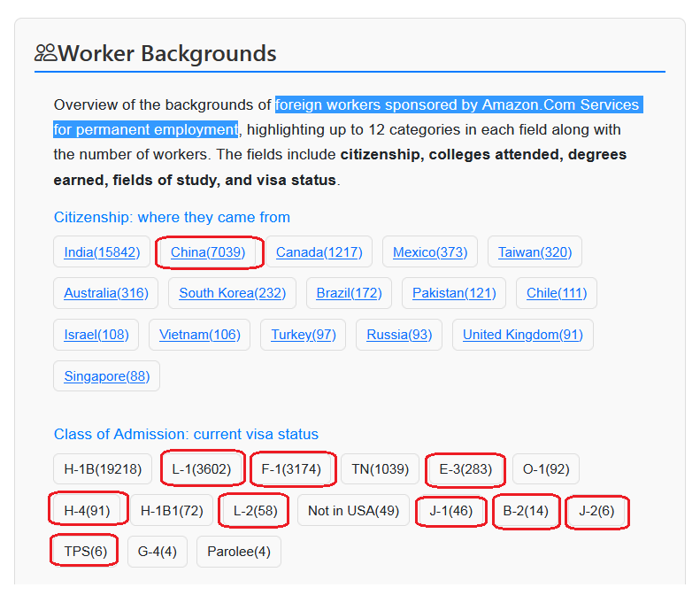700x603 pixels.
Task: Select the Not in USA(49) tag
Action: (354, 510)
